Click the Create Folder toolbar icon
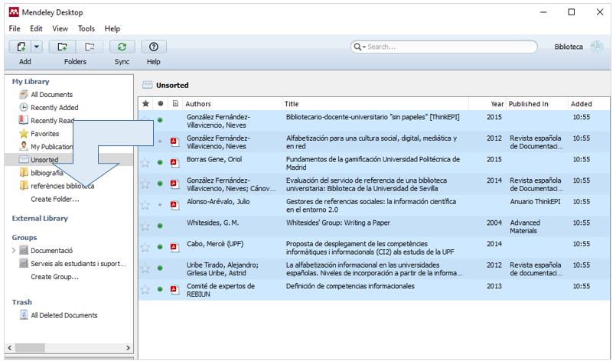 [x=62, y=47]
